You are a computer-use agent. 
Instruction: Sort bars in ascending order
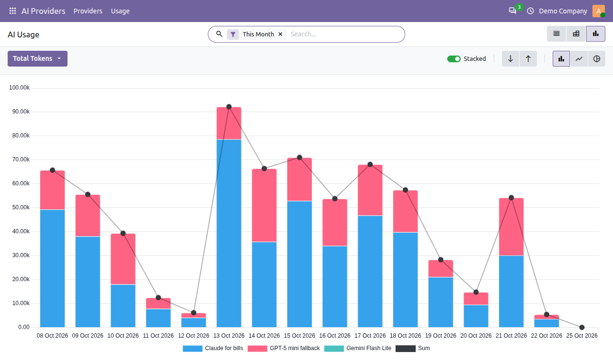(528, 59)
